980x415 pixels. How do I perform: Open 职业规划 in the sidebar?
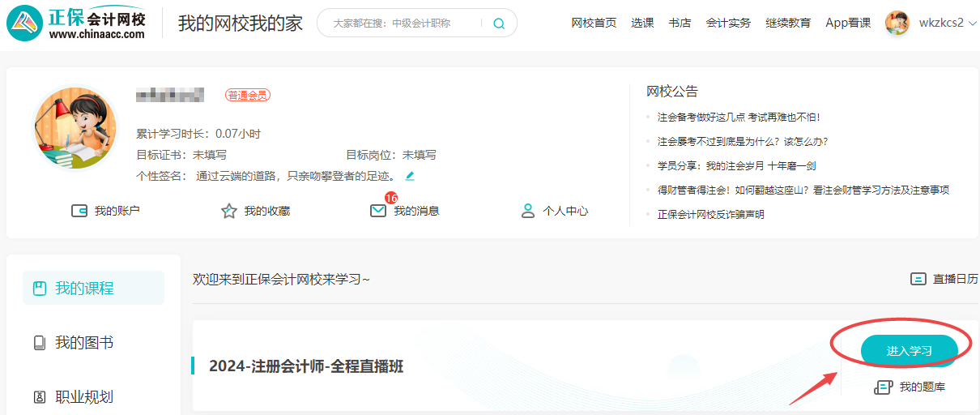point(84,397)
